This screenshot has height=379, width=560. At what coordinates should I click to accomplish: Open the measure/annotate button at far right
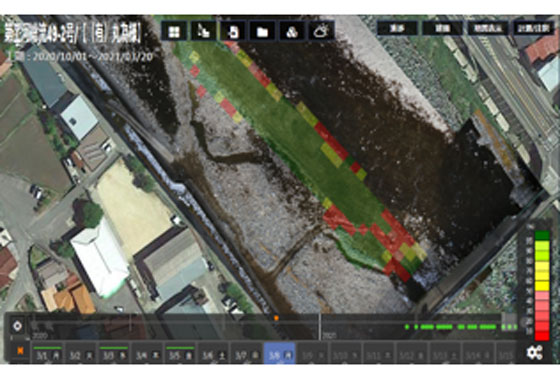pos(534,28)
